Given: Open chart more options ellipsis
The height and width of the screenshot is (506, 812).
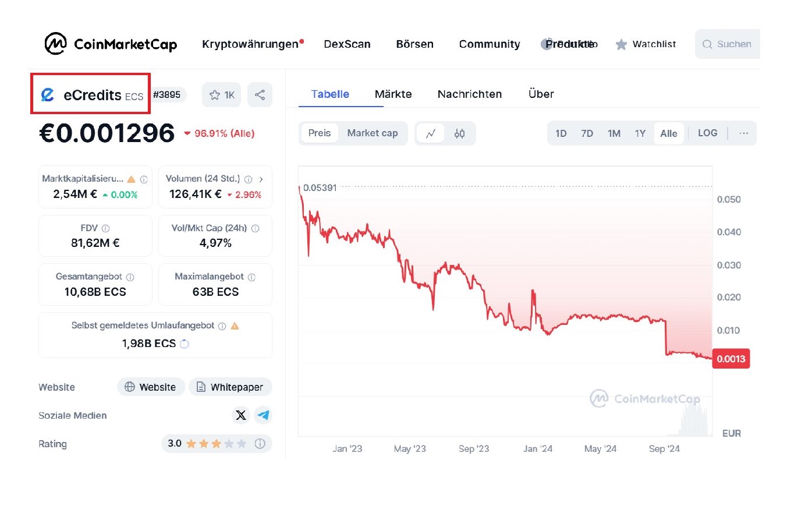Looking at the screenshot, I should pos(743,133).
